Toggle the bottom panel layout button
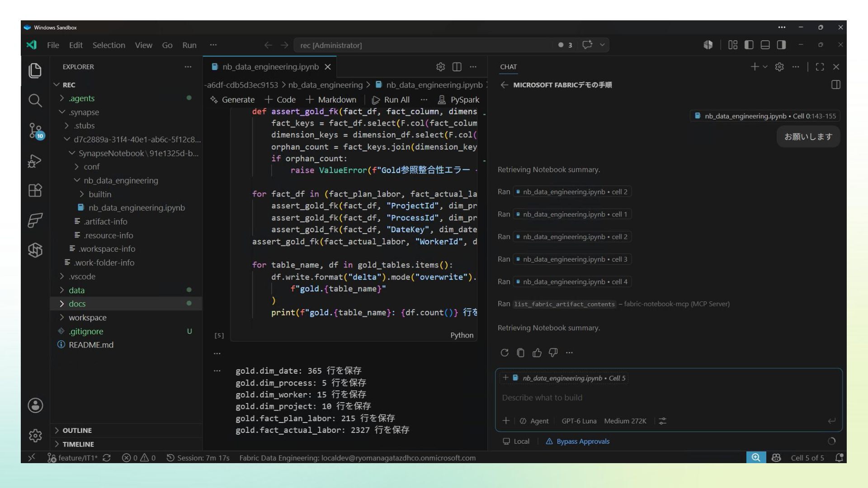Image resolution: width=868 pixels, height=488 pixels. [x=765, y=45]
